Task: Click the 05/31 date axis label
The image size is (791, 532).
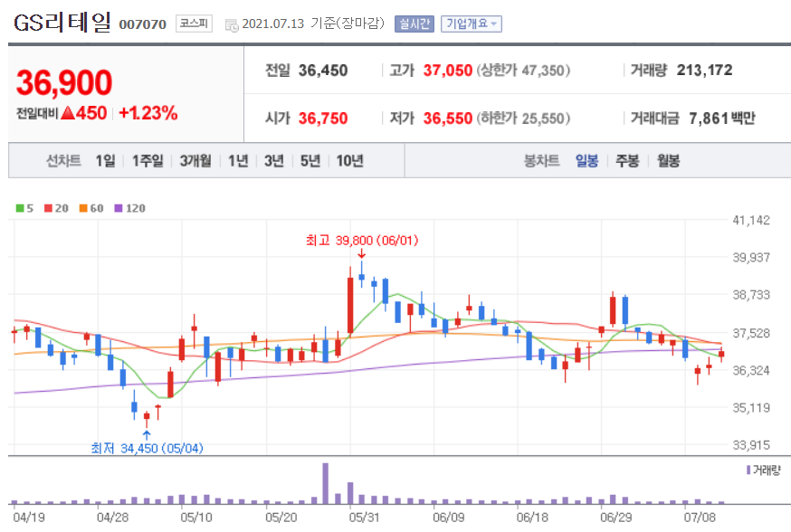Action: (364, 518)
